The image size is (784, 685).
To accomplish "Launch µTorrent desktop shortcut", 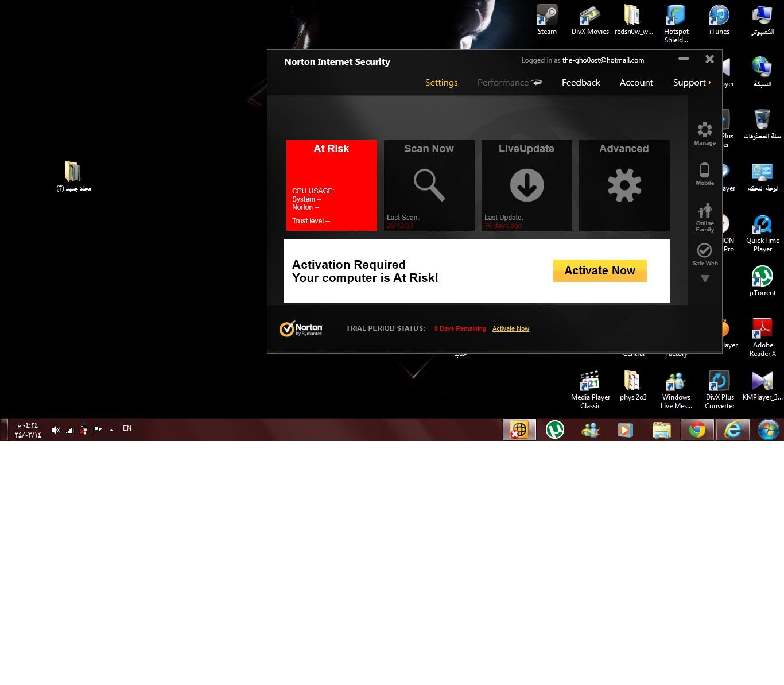I will coord(762,281).
